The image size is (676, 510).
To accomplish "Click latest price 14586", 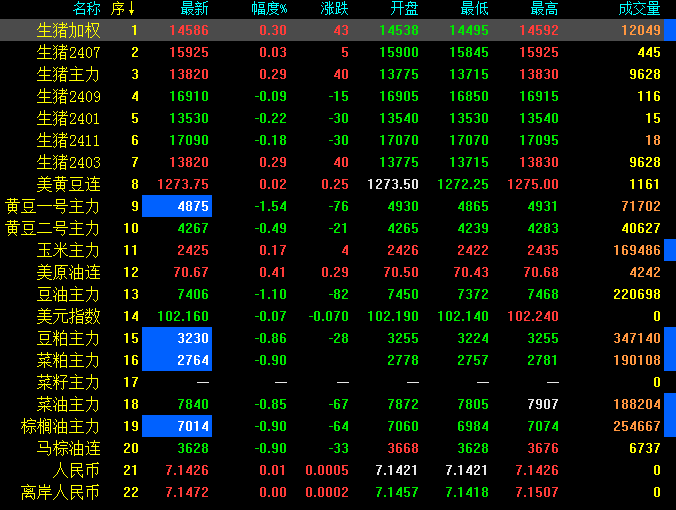I will pos(189,30).
